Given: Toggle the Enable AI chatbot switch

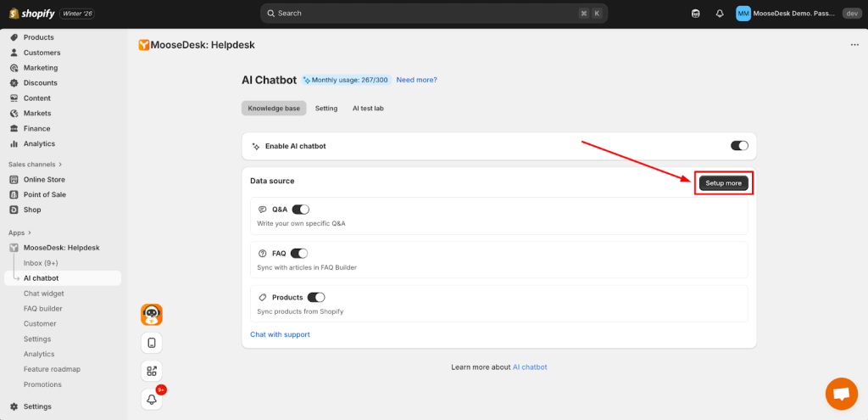Looking at the screenshot, I should [739, 146].
